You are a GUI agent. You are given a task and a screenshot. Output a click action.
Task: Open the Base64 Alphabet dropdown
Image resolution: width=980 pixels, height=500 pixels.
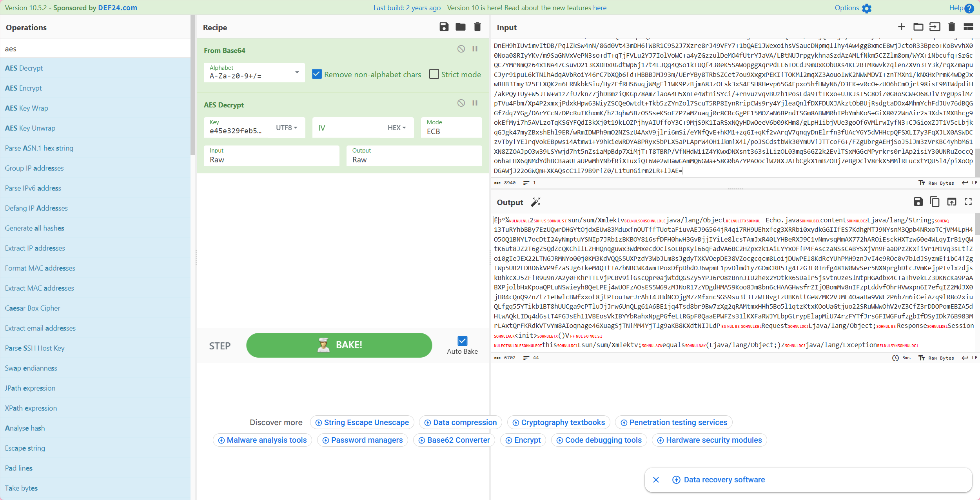297,73
